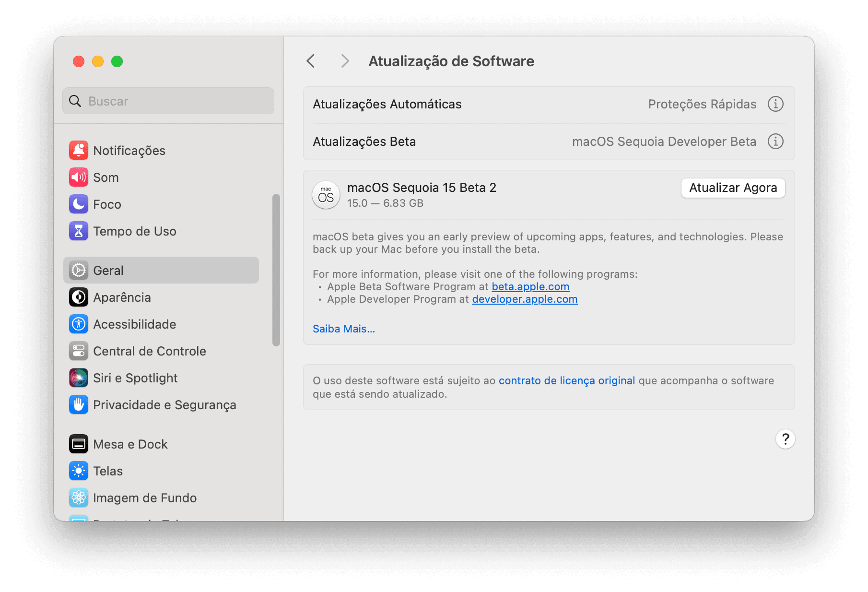868x592 pixels.
Task: Click the Saiba Mais... link
Action: (344, 329)
